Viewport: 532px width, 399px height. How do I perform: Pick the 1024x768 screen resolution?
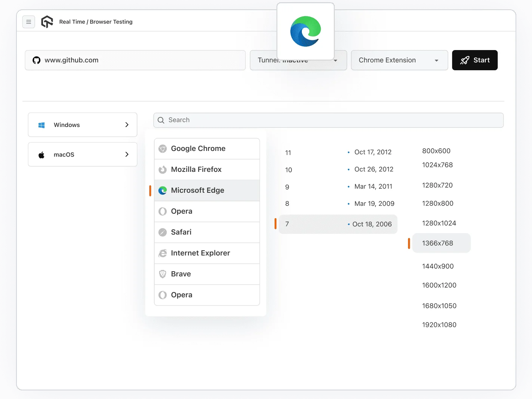(x=437, y=165)
